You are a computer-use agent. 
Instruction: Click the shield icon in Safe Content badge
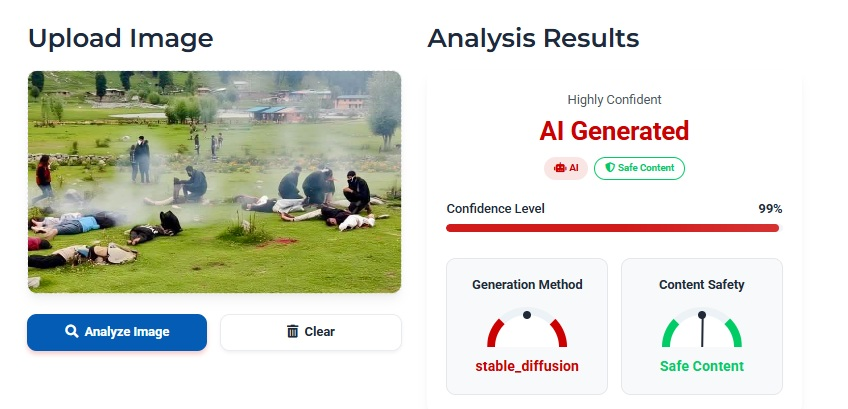pyautogui.click(x=610, y=168)
